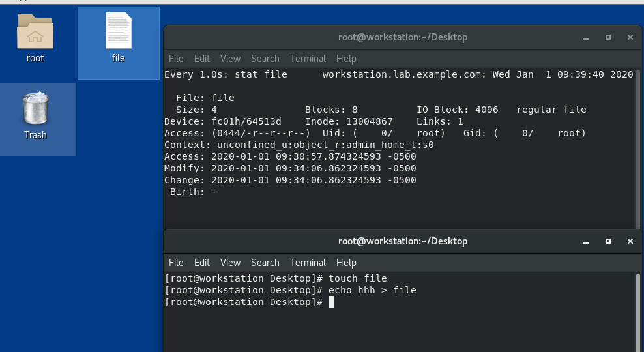This screenshot has height=352, width=644.
Task: Click the 'Blocks: 8' value
Action: [331, 110]
